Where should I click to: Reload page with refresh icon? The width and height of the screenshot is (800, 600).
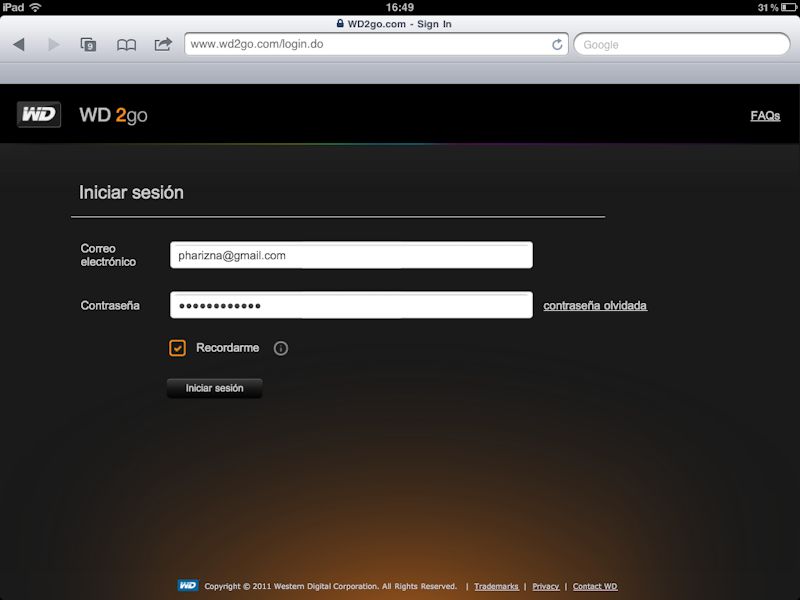[x=557, y=44]
